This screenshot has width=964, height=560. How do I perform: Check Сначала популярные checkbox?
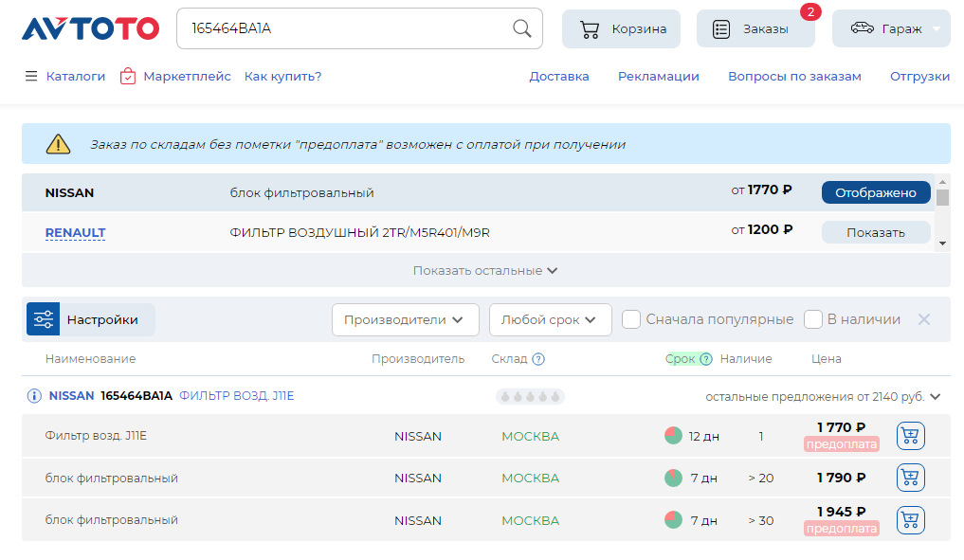point(630,319)
